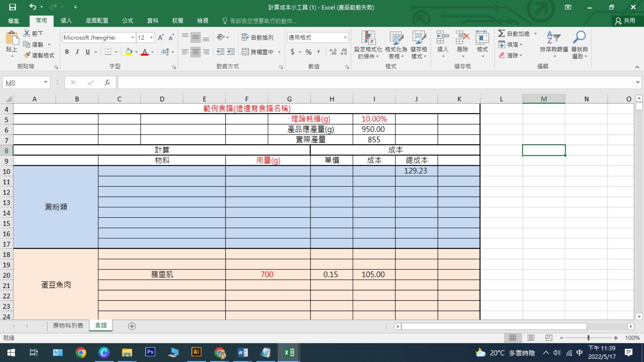Screen dimensions: 644x362
Task: Add a new worksheet with the plus button
Action: point(131,326)
